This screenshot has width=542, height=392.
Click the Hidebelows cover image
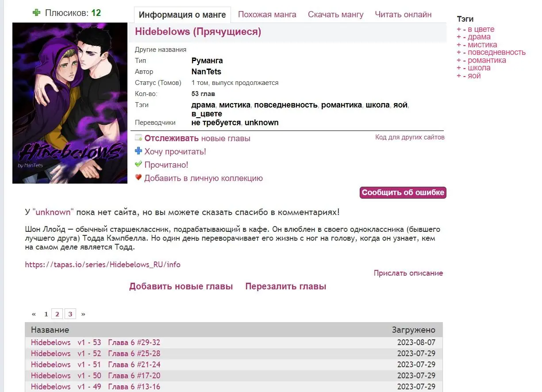(x=70, y=103)
